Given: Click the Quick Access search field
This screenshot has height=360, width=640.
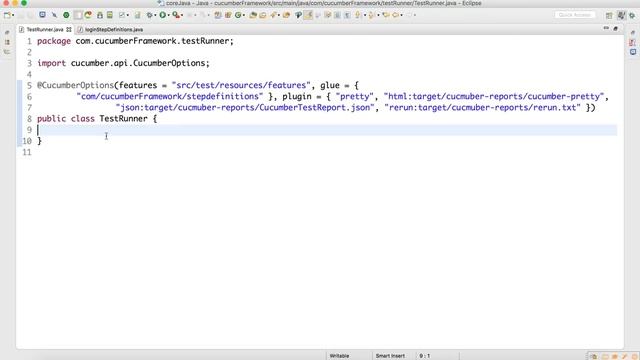Looking at the screenshot, I should (575, 15).
